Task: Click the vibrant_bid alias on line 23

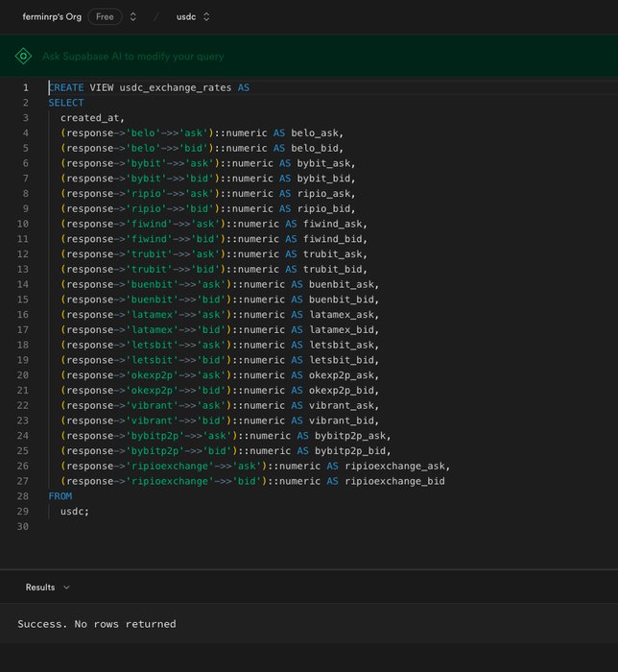Action: pos(342,420)
